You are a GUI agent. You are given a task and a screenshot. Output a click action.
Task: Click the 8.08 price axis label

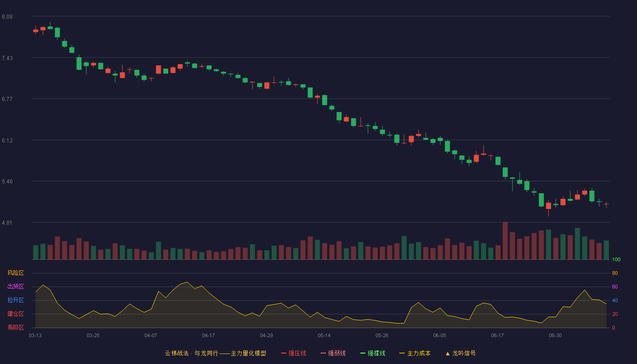coord(7,17)
